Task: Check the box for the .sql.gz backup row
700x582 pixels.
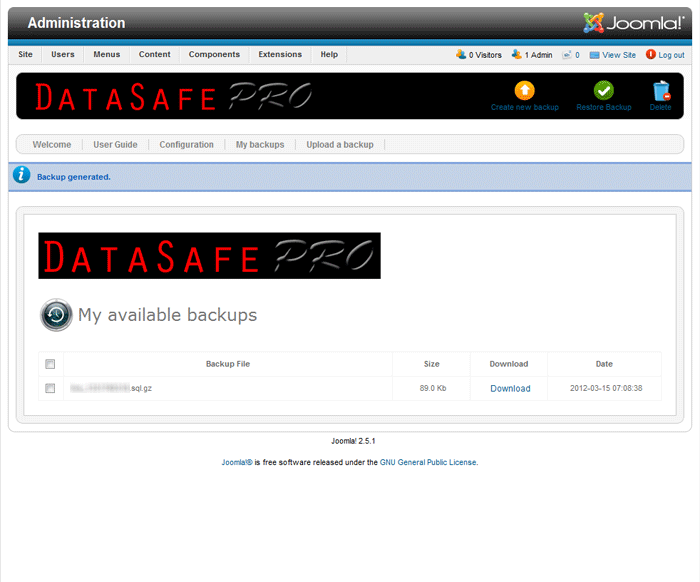Action: [x=50, y=388]
